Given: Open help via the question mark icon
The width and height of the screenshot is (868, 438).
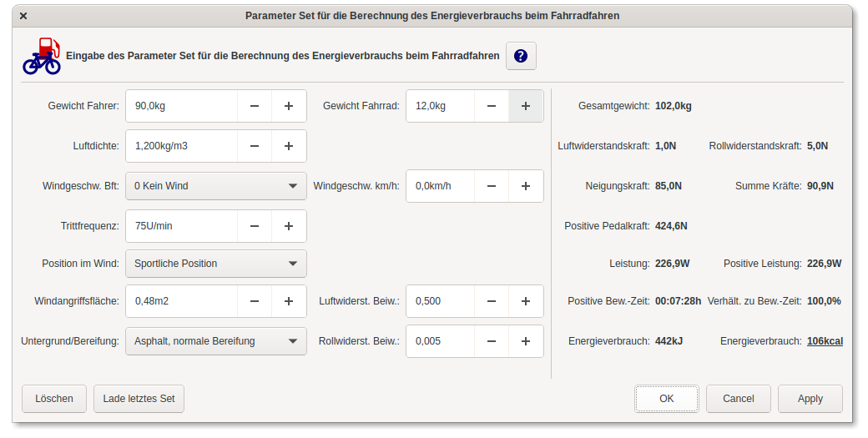Looking at the screenshot, I should (521, 56).
